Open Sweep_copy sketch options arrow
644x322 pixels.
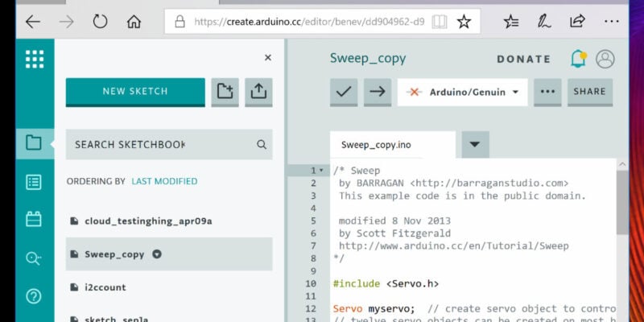157,254
